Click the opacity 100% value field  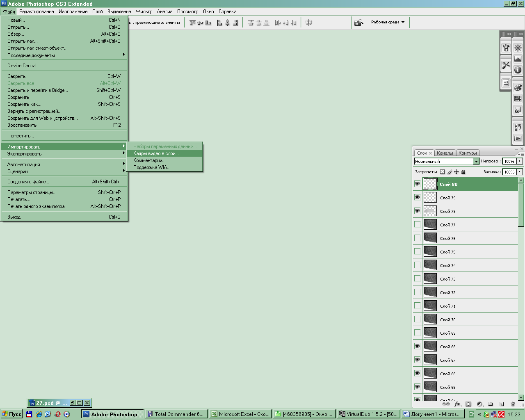tap(509, 161)
